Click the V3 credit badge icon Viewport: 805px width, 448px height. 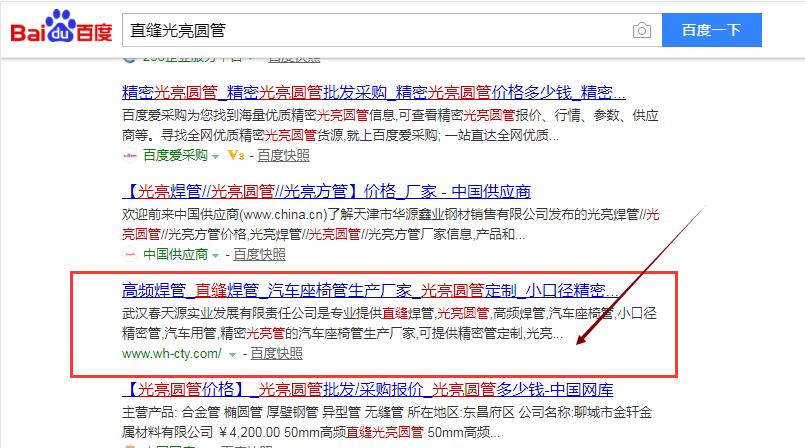coord(236,155)
